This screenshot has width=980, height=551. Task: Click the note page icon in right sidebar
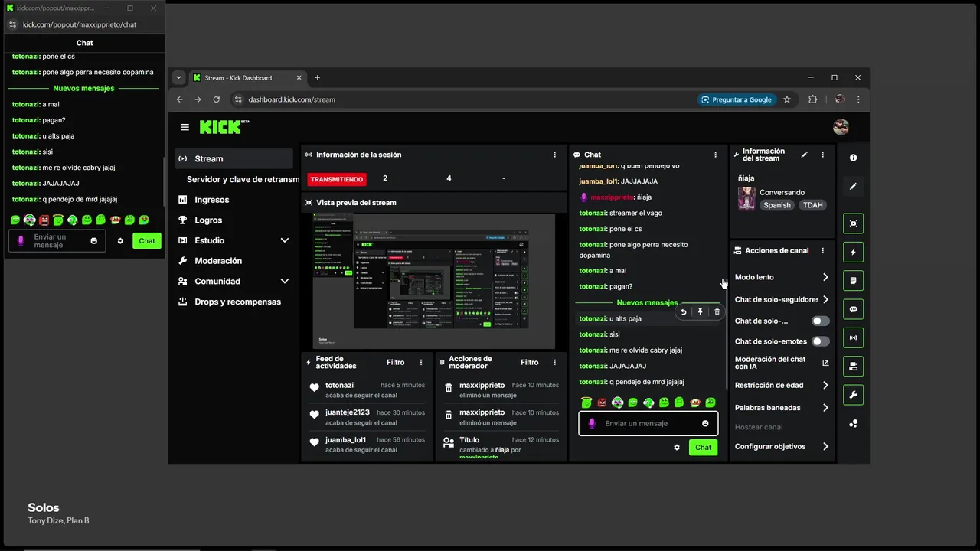(853, 281)
